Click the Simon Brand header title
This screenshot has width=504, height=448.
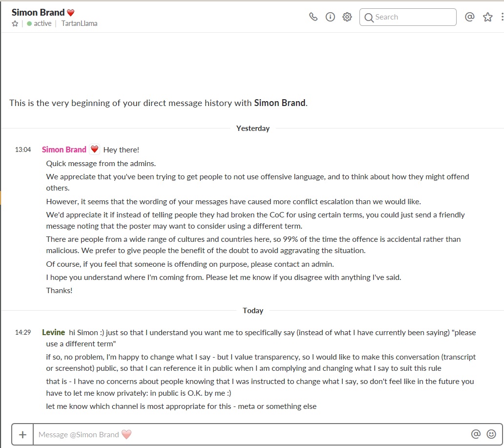tap(38, 12)
